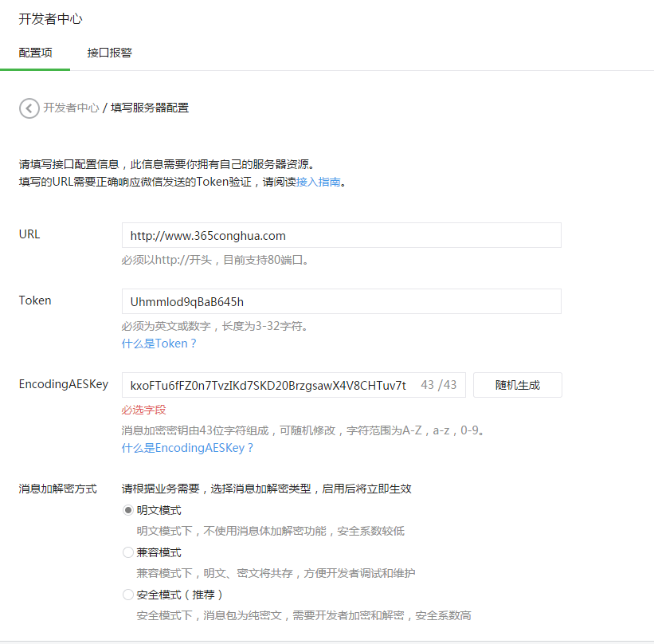This screenshot has height=644, width=654.
Task: Go to 开发者中心 breadcrumb link
Action: [x=72, y=108]
